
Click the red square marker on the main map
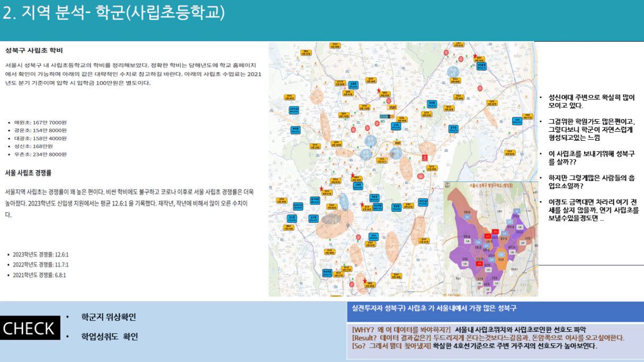(425, 157)
